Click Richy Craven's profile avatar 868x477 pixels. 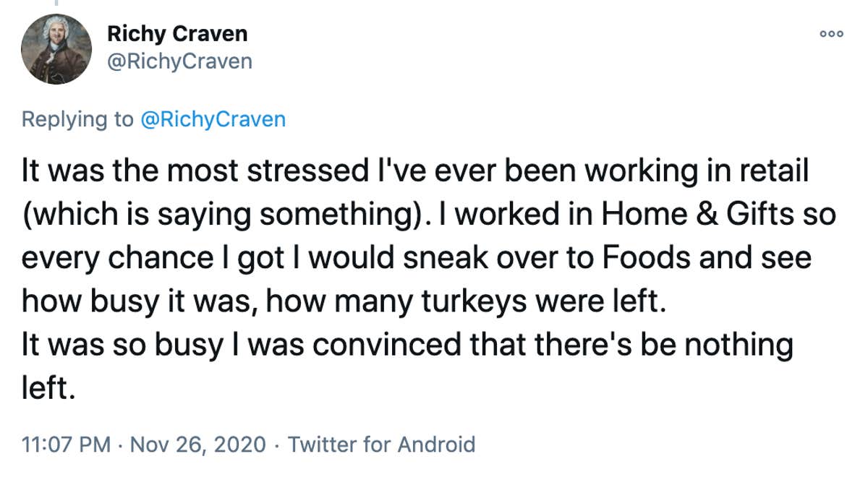(x=56, y=49)
